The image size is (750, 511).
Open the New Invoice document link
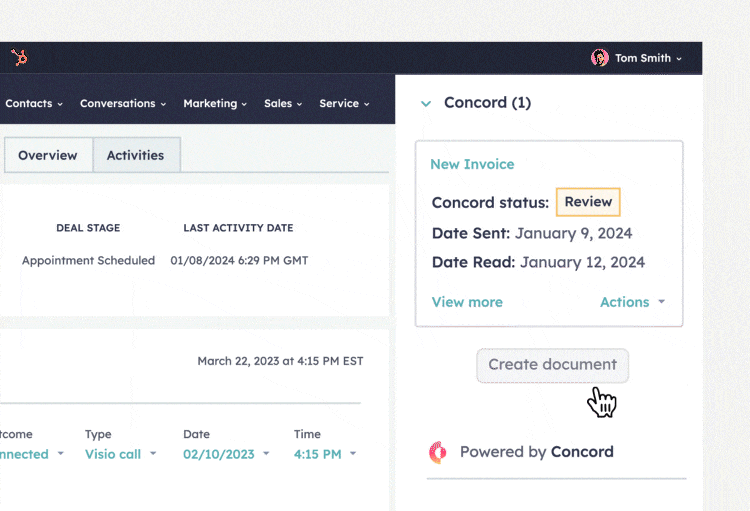[472, 164]
